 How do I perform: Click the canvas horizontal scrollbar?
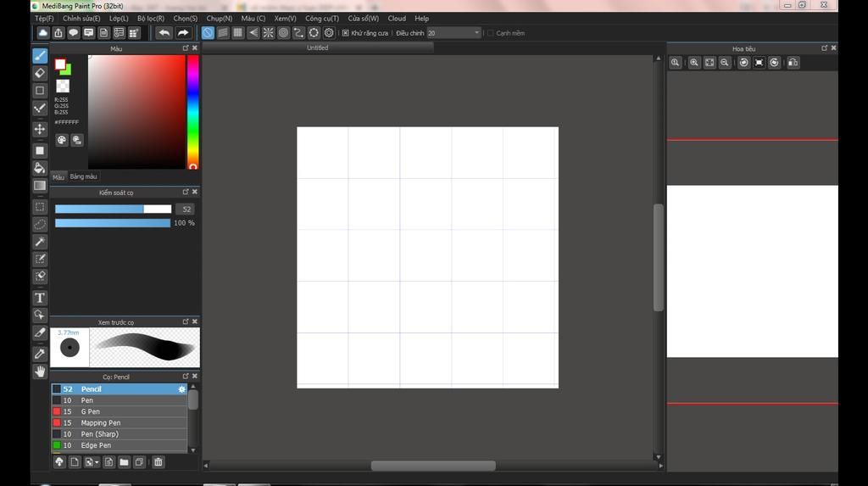[433, 466]
